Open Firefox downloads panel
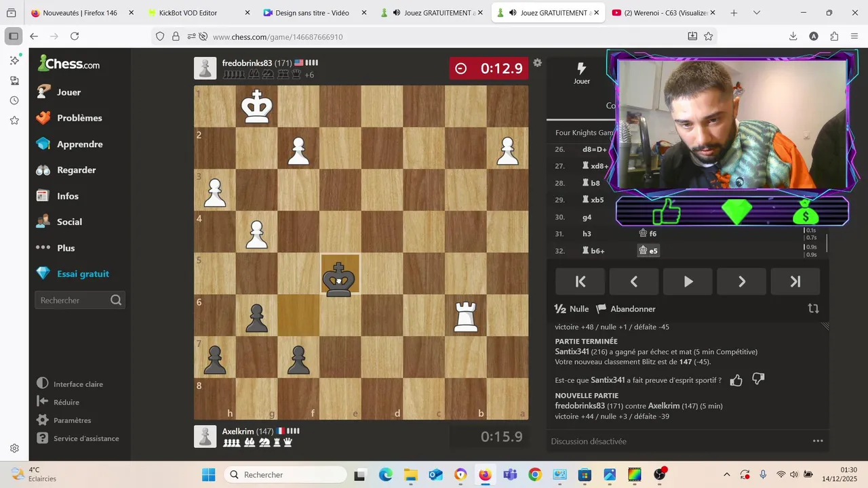Viewport: 868px width, 488px height. [x=793, y=37]
